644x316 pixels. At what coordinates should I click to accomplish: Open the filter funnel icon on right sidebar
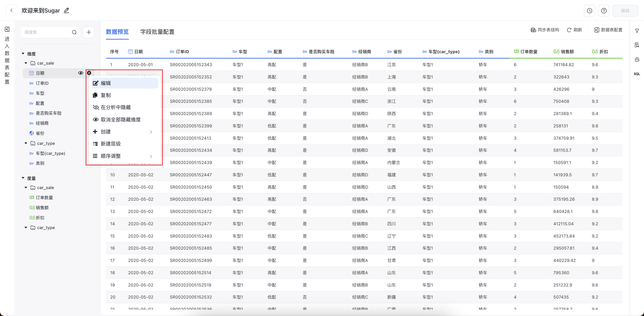[x=637, y=31]
